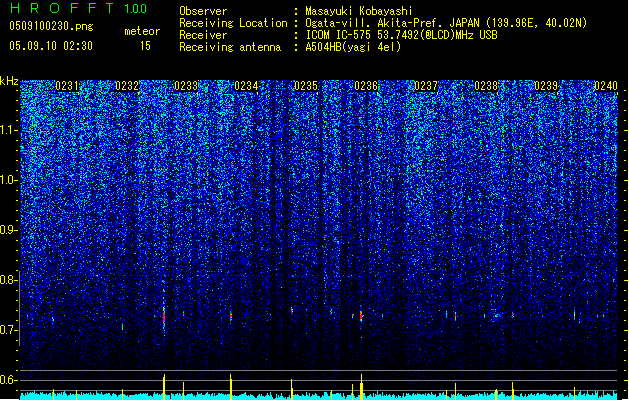Click the 0239 time marker
Screen dimensions: 629x400
pyautogui.click(x=546, y=86)
